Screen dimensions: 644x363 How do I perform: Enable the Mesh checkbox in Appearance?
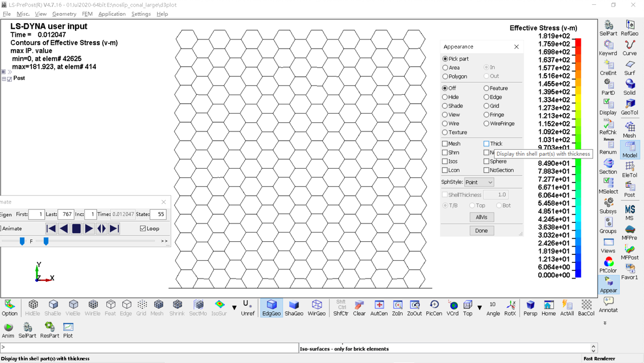(x=445, y=143)
